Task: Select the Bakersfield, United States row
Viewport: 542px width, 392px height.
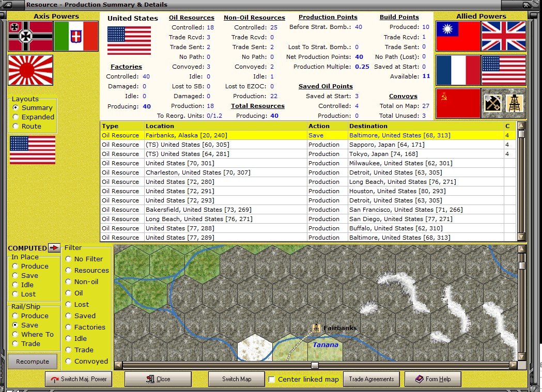Action: 308,210
